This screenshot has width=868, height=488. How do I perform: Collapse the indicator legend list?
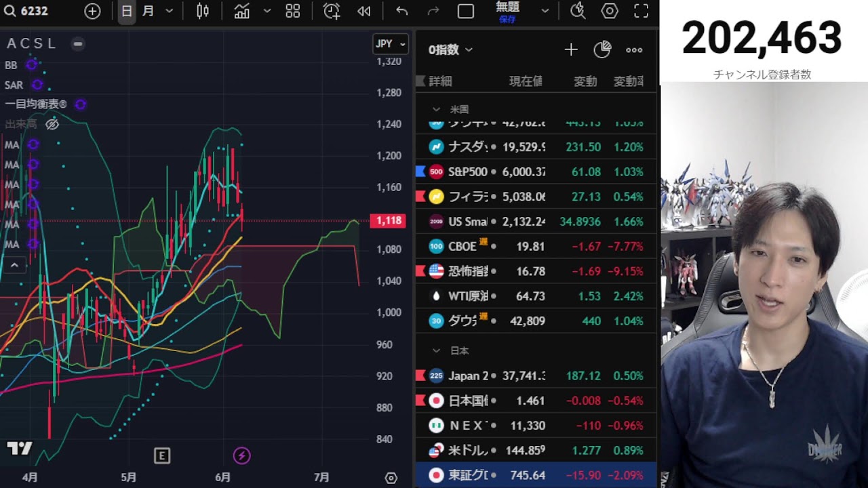14,265
